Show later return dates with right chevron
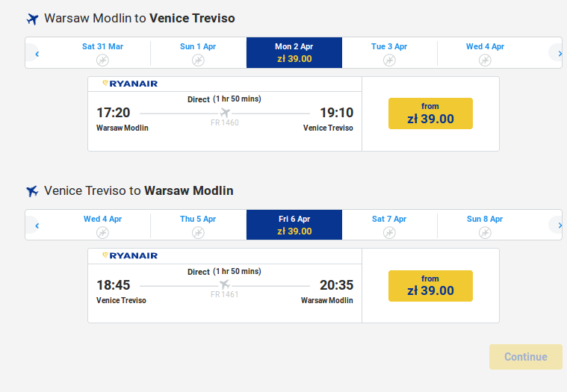567x392 pixels. click(560, 225)
